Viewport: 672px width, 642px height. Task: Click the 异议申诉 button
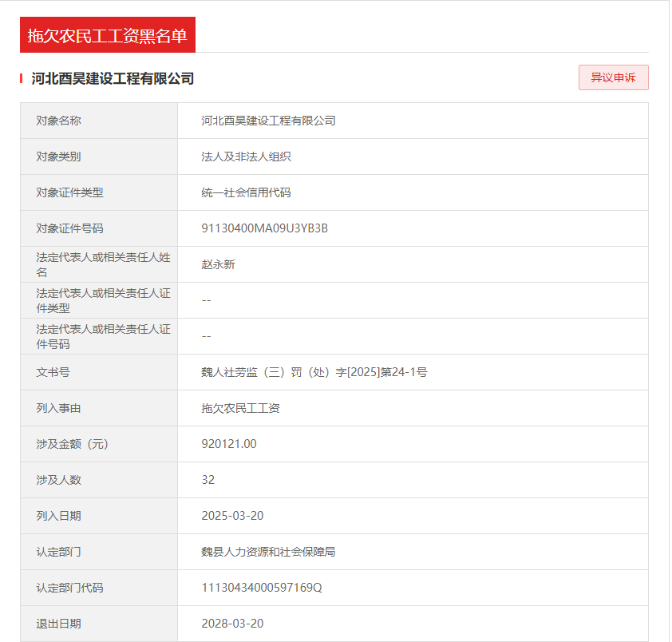[613, 77]
